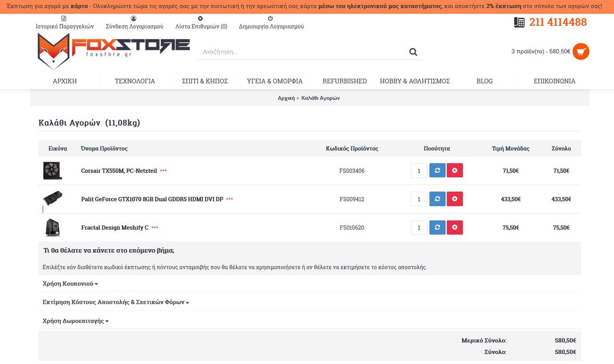
Task: Open the HOBBY & ΑΘΛΗΤΙΣΜΟΣ menu
Action: [x=415, y=81]
